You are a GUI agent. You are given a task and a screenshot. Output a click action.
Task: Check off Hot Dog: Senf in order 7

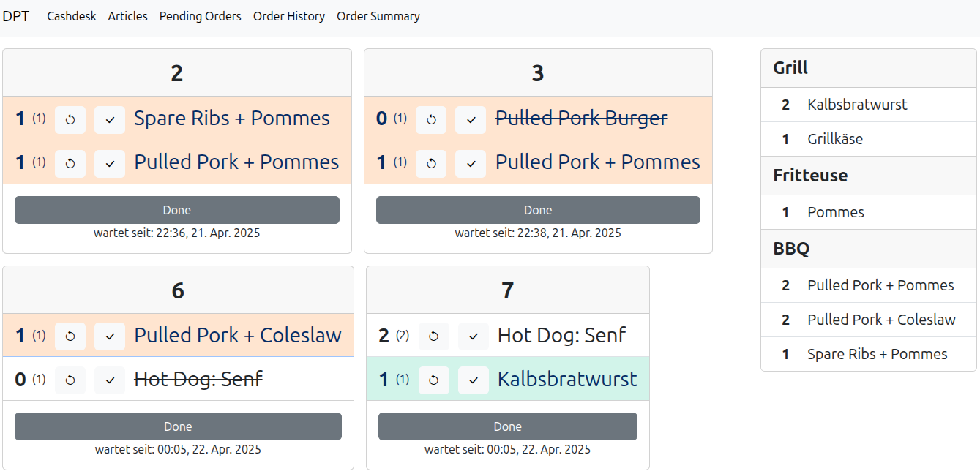pos(474,336)
